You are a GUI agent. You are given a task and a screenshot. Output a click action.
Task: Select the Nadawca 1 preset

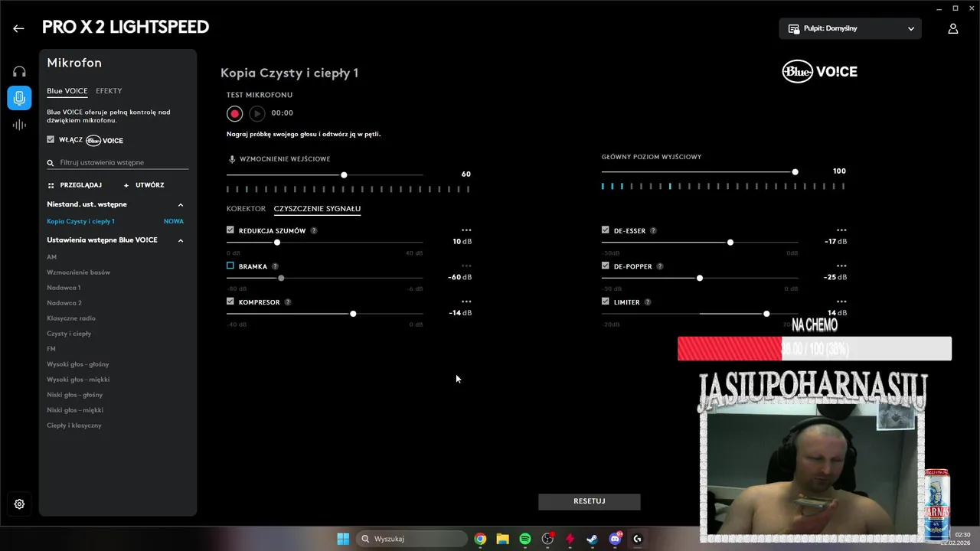coord(64,288)
